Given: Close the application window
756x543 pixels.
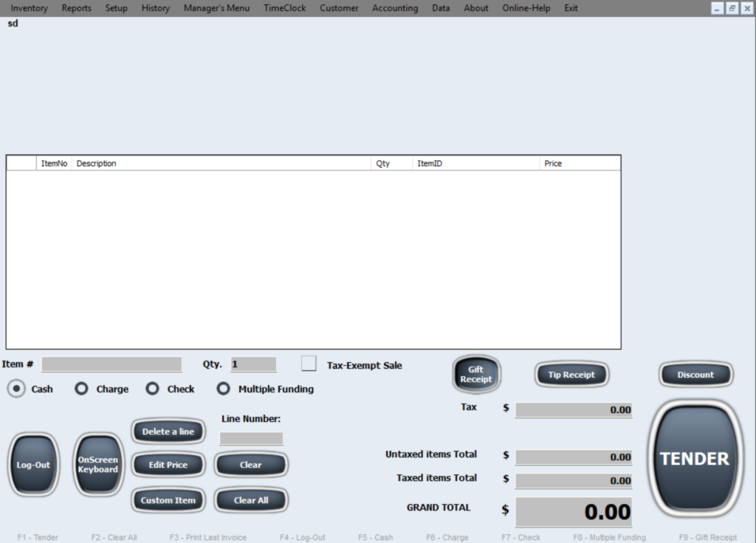Looking at the screenshot, I should click(x=747, y=8).
